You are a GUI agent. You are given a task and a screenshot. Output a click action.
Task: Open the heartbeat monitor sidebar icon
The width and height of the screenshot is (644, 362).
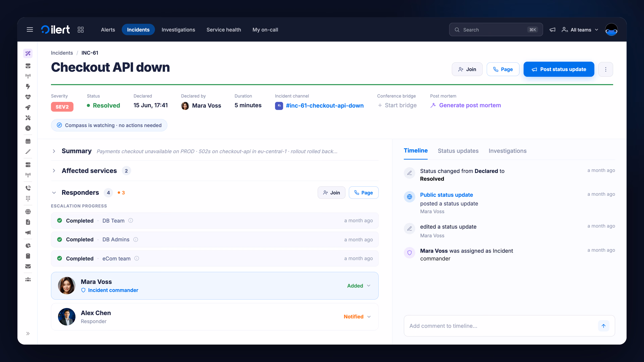point(28,97)
